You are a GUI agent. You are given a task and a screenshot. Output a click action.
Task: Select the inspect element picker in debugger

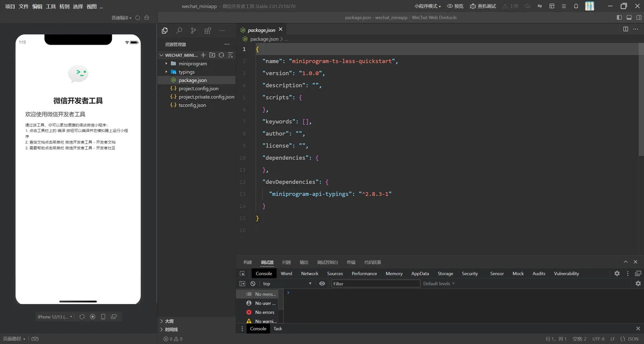242,274
